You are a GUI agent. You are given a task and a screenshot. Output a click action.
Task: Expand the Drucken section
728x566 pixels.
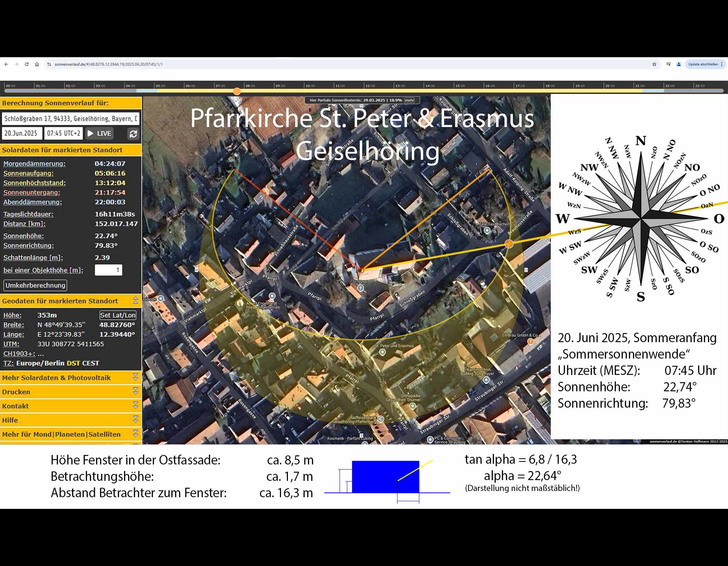coord(135,392)
